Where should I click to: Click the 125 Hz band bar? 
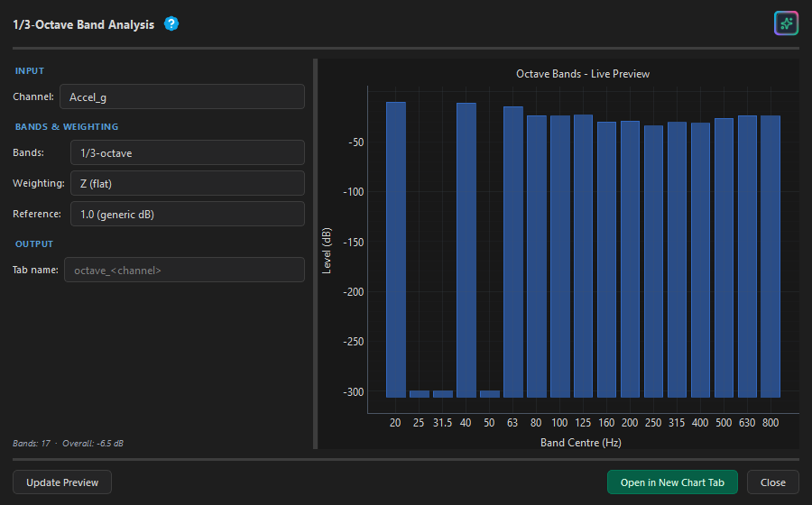[583, 255]
